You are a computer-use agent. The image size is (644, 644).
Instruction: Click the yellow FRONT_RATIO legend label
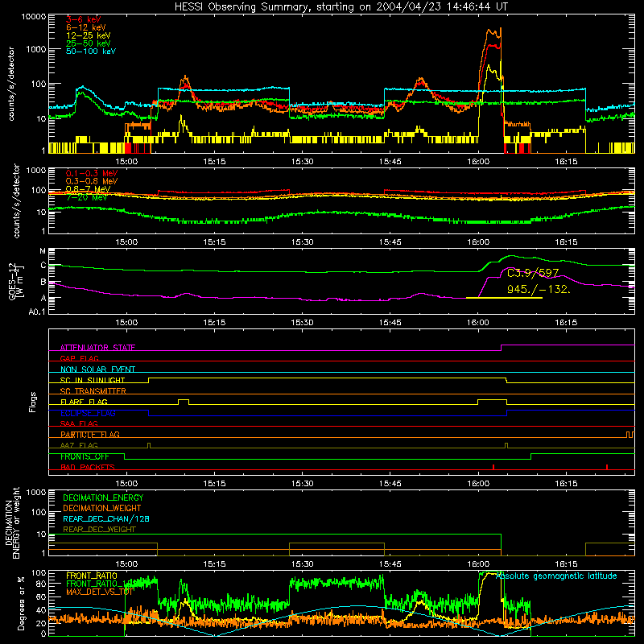92,576
